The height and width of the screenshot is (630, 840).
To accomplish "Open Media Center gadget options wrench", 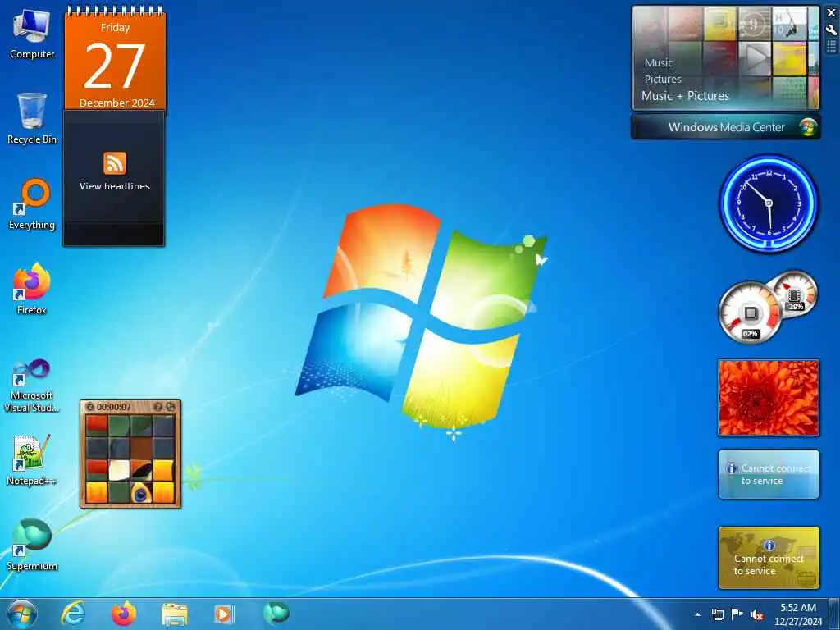I will pyautogui.click(x=832, y=30).
